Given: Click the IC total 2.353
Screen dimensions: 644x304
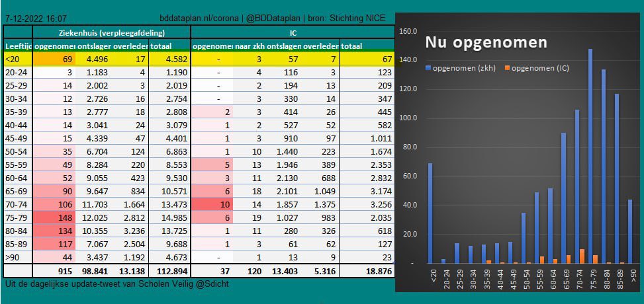Looking at the screenshot, I should 381,165.
